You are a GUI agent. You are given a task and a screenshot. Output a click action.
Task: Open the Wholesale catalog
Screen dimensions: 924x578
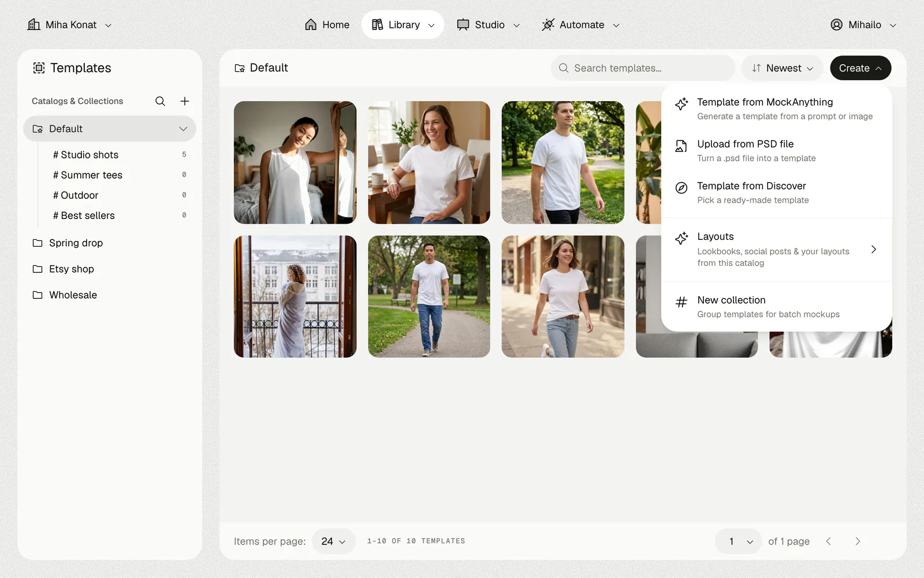coord(110,295)
